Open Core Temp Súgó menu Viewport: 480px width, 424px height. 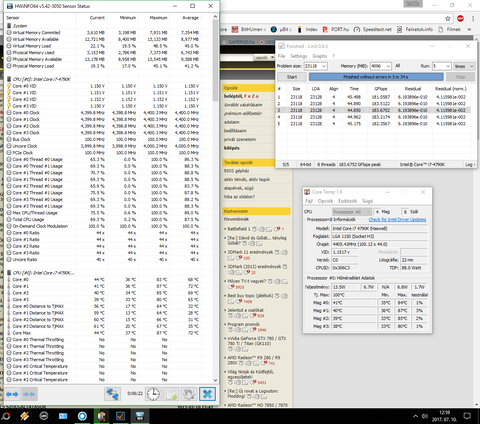(367, 201)
